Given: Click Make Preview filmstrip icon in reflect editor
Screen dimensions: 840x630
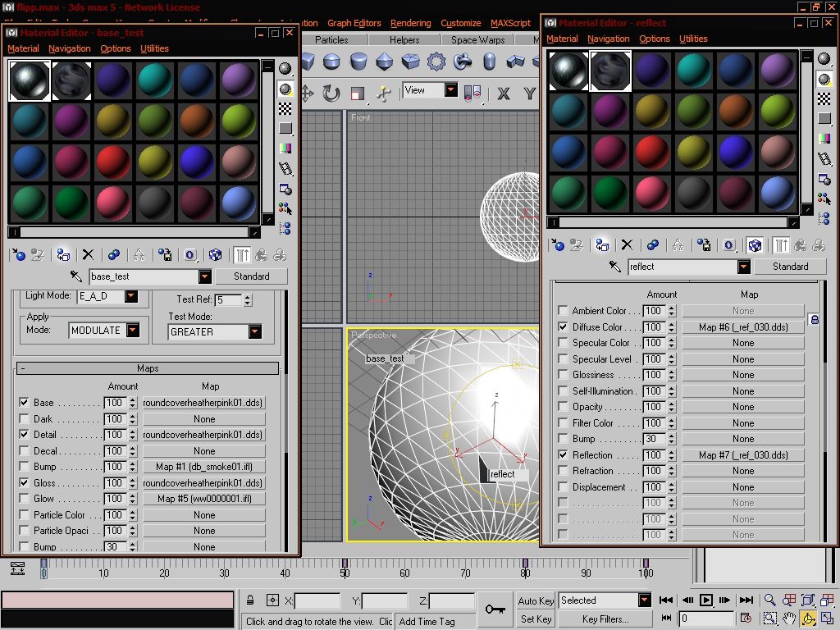Looking at the screenshot, I should coord(824,159).
